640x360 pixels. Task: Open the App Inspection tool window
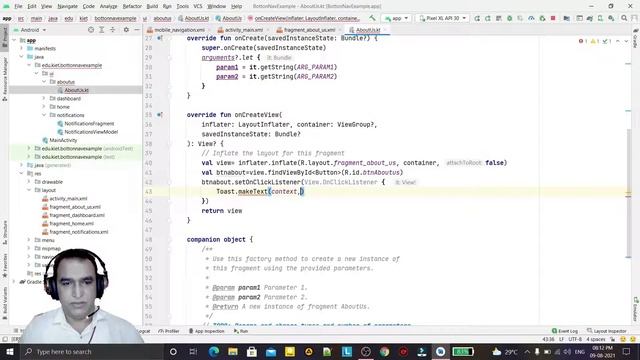(207, 331)
